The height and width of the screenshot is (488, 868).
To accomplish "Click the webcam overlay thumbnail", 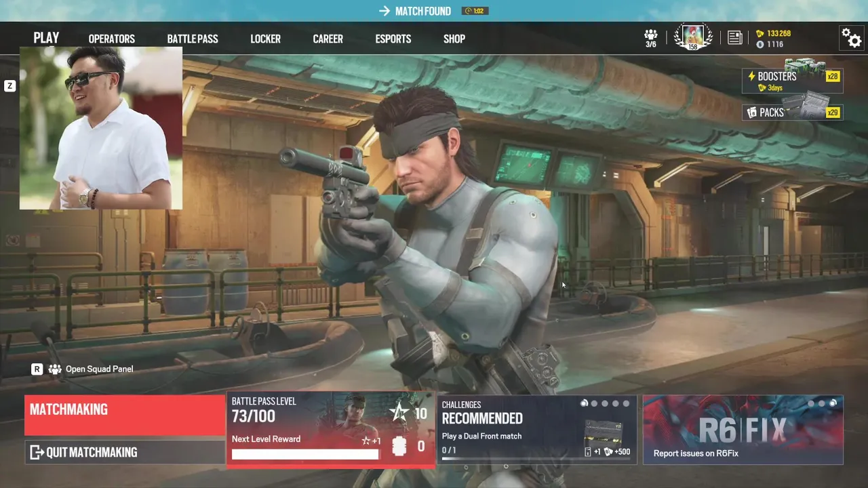I will (101, 128).
